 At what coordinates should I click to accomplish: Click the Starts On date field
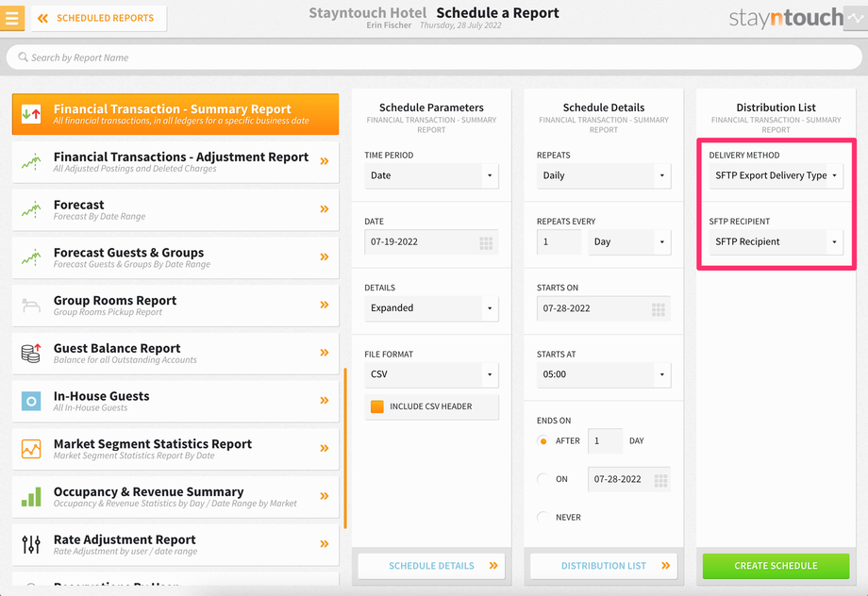click(x=604, y=308)
